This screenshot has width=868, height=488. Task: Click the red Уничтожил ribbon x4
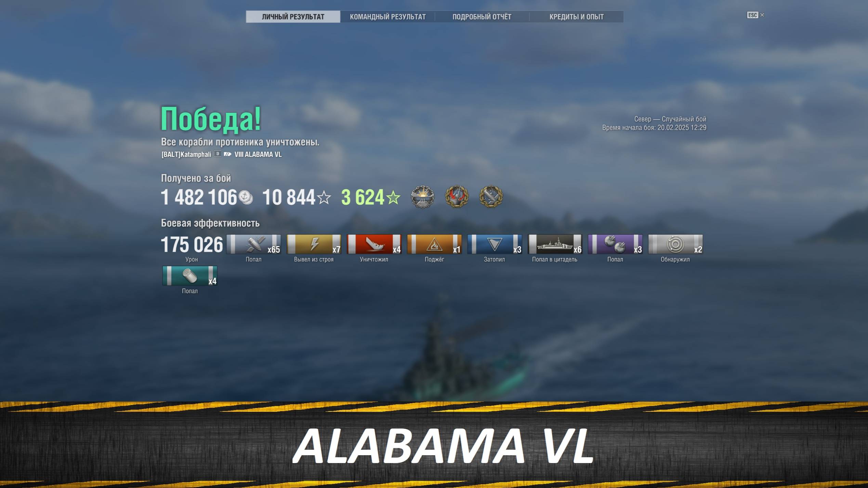pos(374,244)
